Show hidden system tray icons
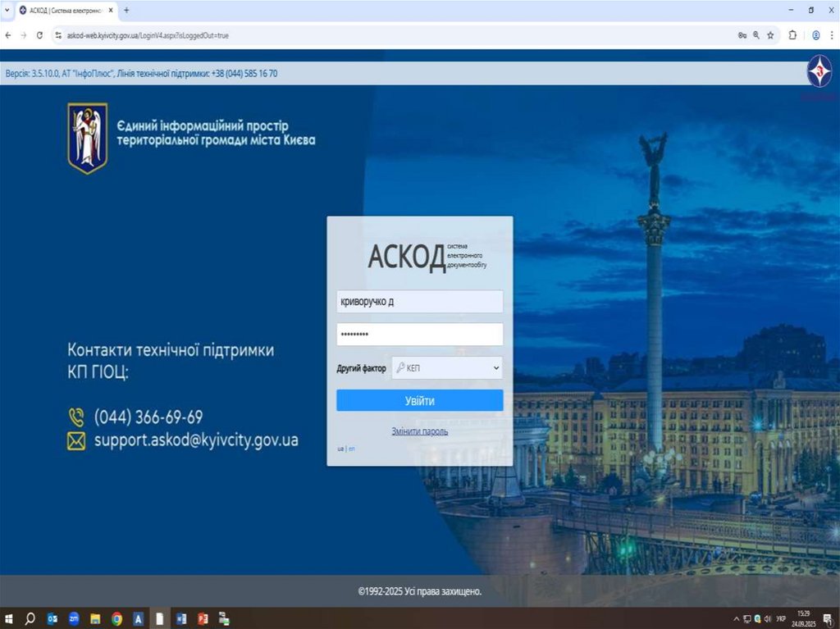This screenshot has width=840, height=629. point(736,619)
